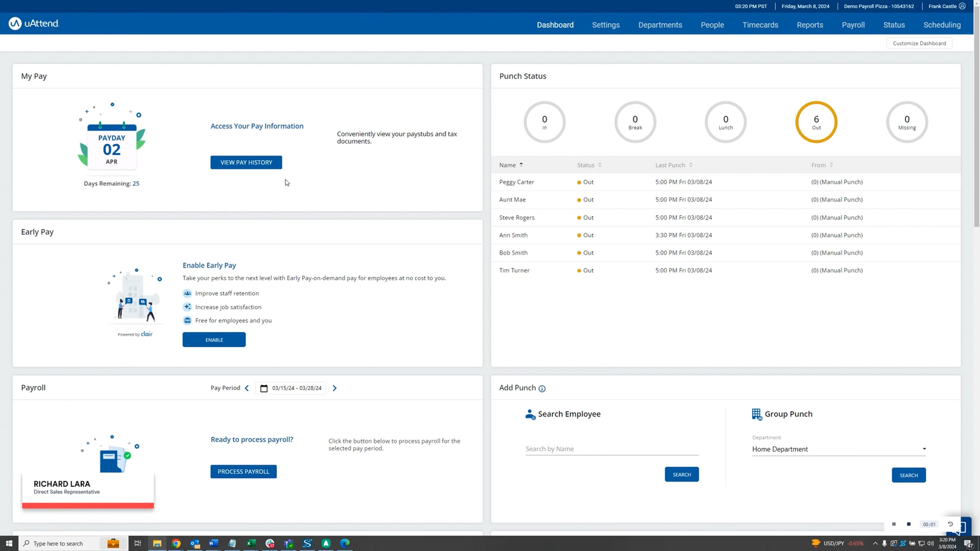Launch Excel from the Windows taskbar

251,543
